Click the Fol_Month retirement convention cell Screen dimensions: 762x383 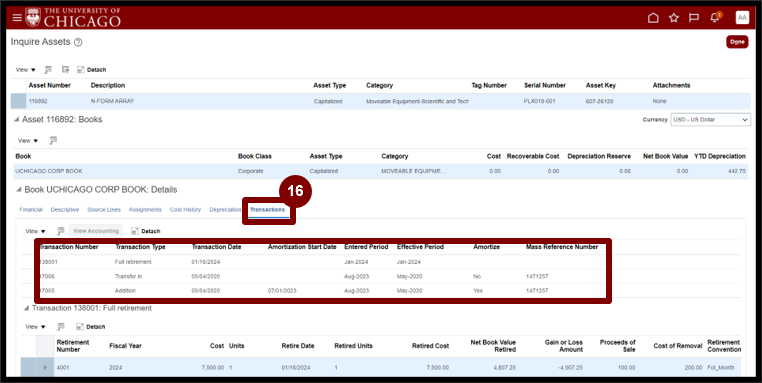pyautogui.click(x=721, y=367)
